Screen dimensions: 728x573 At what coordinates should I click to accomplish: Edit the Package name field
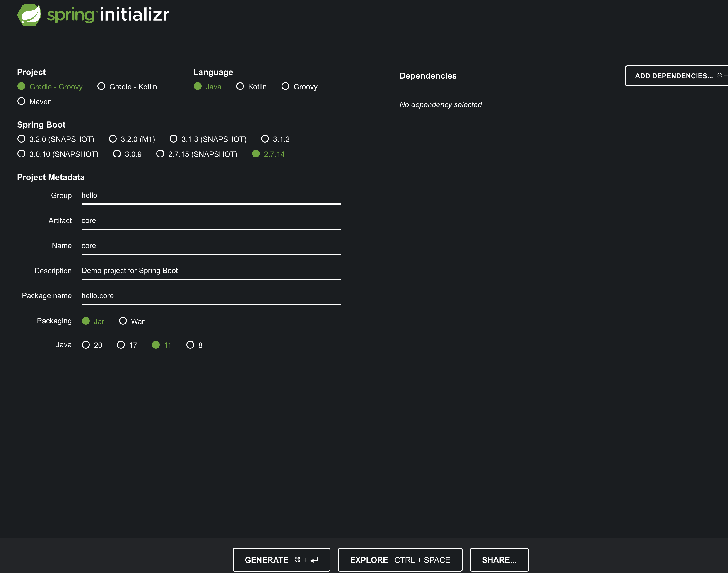point(211,296)
